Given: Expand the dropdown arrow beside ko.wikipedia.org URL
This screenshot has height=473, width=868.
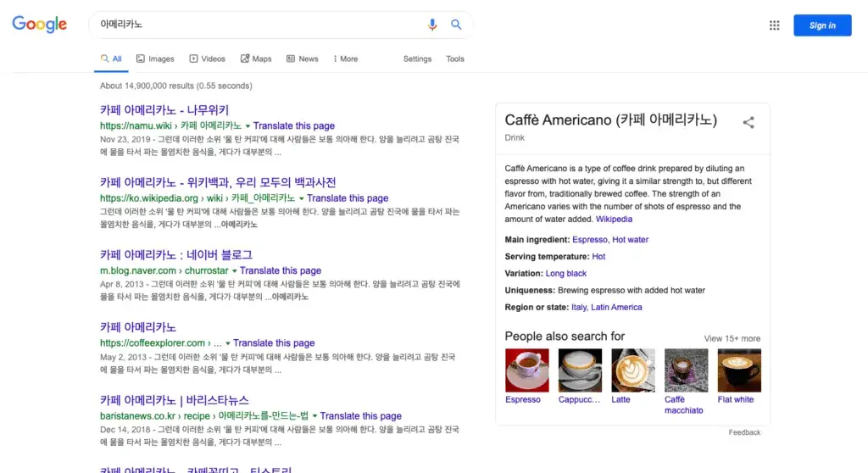Looking at the screenshot, I should (x=301, y=199).
